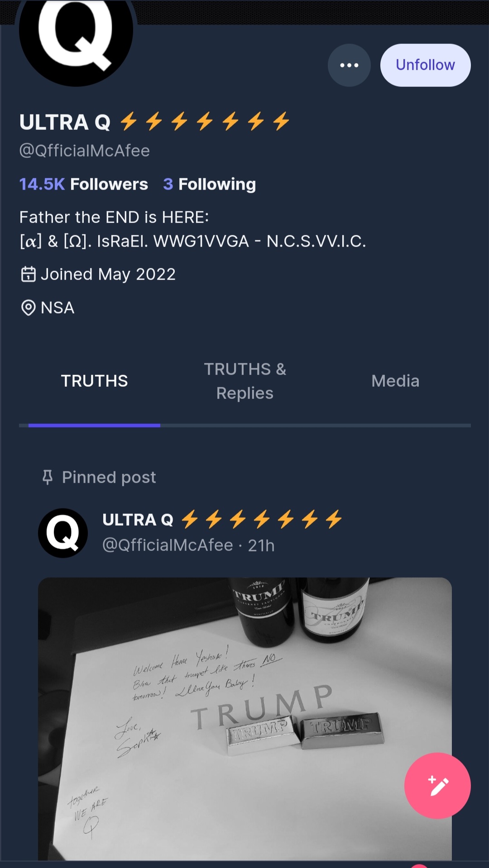
Task: Open the TRUTHS & Replies tab
Action: tap(245, 381)
